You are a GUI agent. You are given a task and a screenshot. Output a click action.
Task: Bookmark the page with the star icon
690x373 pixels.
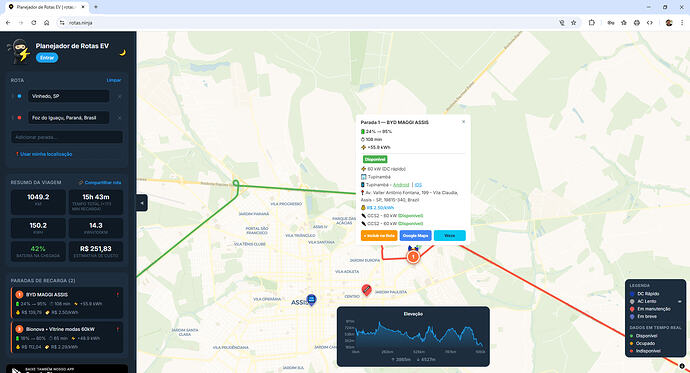[573, 22]
